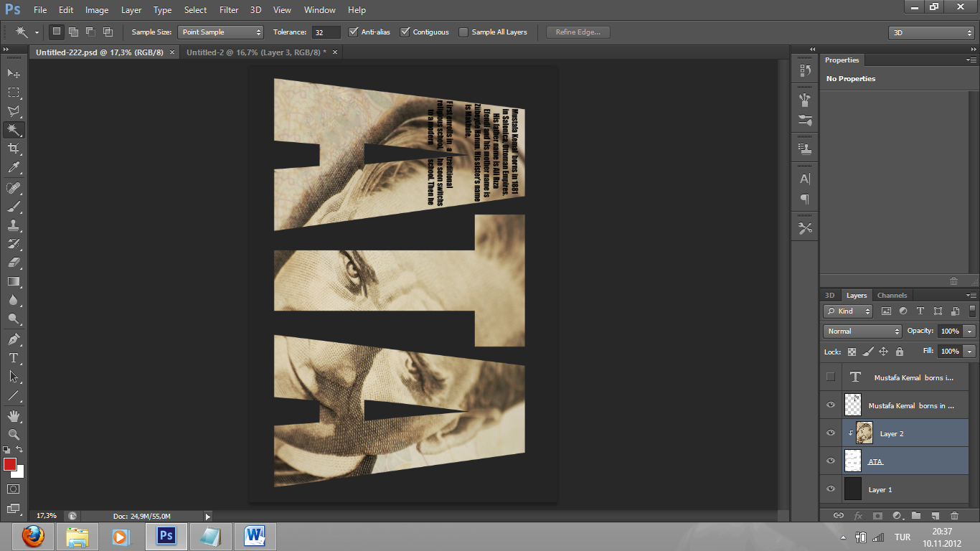Image resolution: width=980 pixels, height=551 pixels.
Task: Select the Hand tool
Action: coord(14,415)
